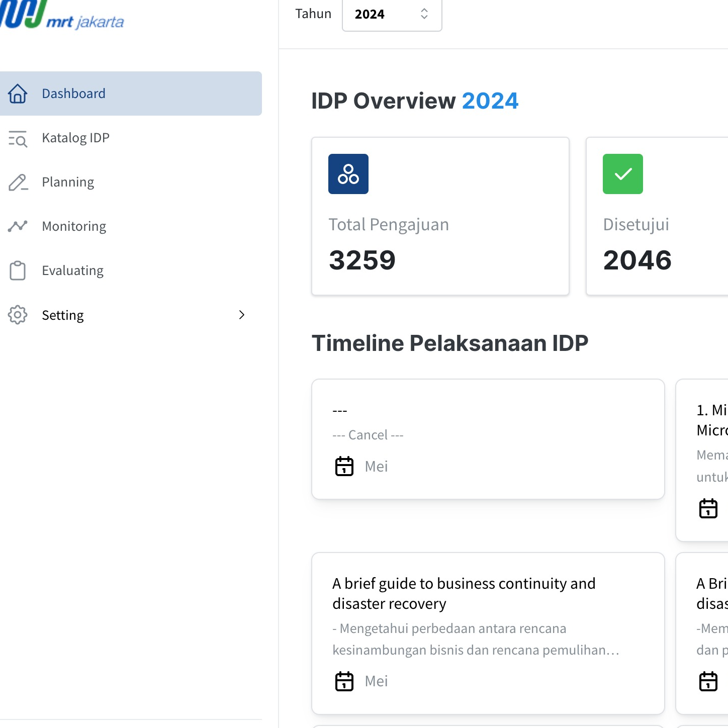Open the Tahun 2024 year dropdown
The height and width of the screenshot is (728, 728).
pos(392,15)
